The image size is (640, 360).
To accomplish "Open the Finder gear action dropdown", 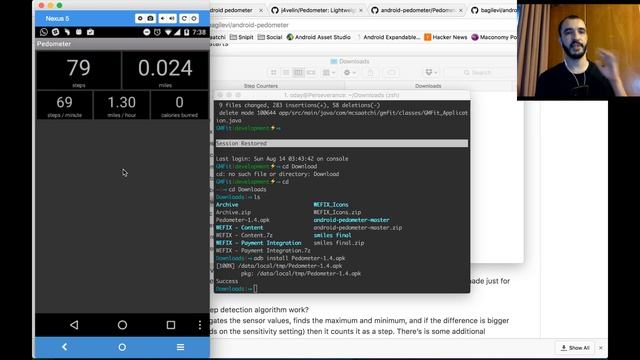I will 350,73.
